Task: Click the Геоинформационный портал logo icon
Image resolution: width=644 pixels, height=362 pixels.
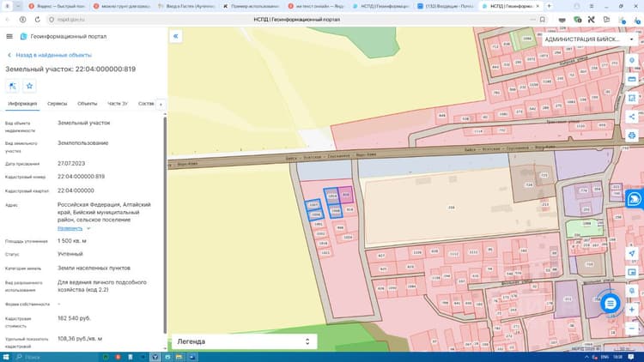Action: [23, 37]
